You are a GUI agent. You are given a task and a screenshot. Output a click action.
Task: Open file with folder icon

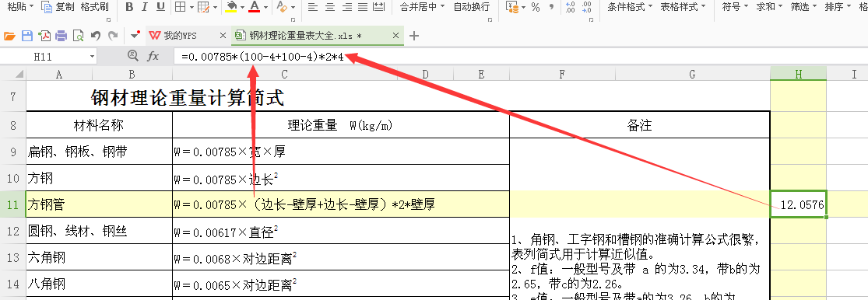tap(9, 36)
